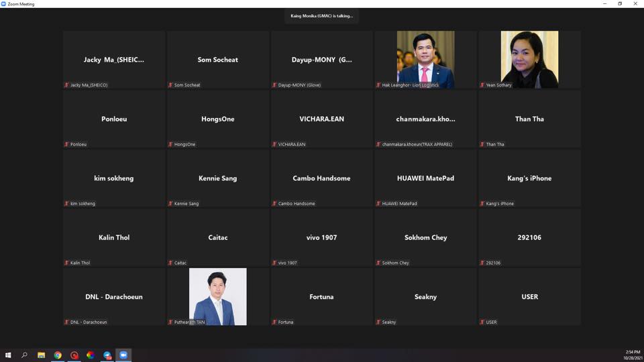The image size is (644, 362).
Task: Open the taskbar search icon
Action: point(25,355)
